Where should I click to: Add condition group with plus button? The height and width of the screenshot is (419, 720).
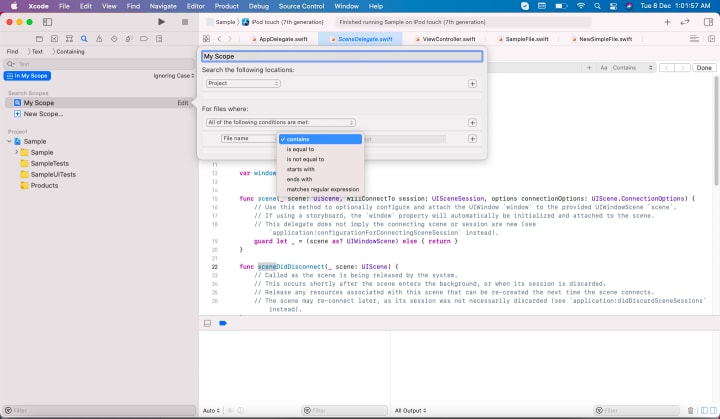pos(472,123)
